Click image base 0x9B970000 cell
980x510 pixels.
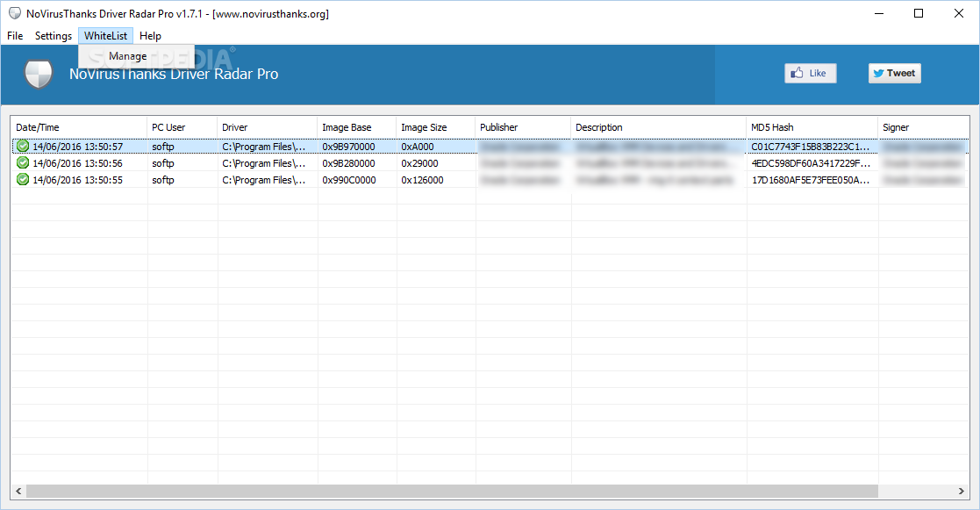point(349,147)
